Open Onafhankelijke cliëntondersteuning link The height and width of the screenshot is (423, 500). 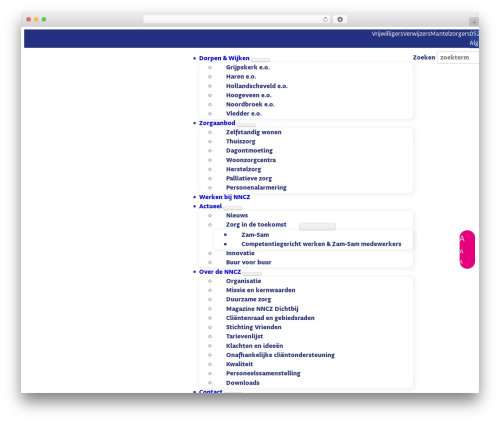coord(280,355)
